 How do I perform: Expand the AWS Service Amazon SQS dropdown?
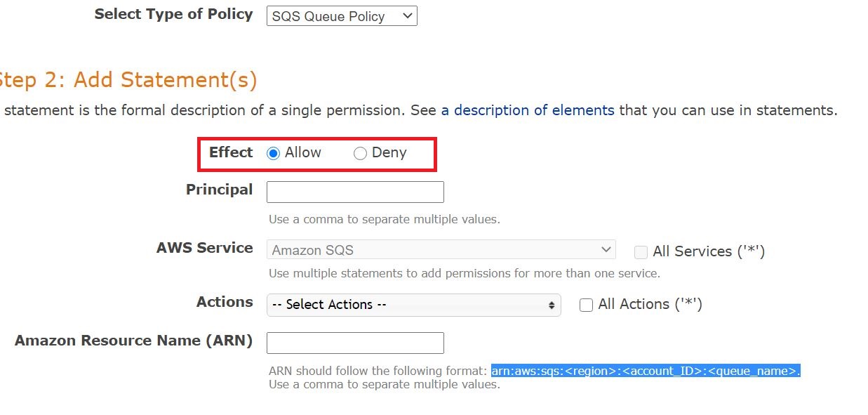[x=441, y=250]
